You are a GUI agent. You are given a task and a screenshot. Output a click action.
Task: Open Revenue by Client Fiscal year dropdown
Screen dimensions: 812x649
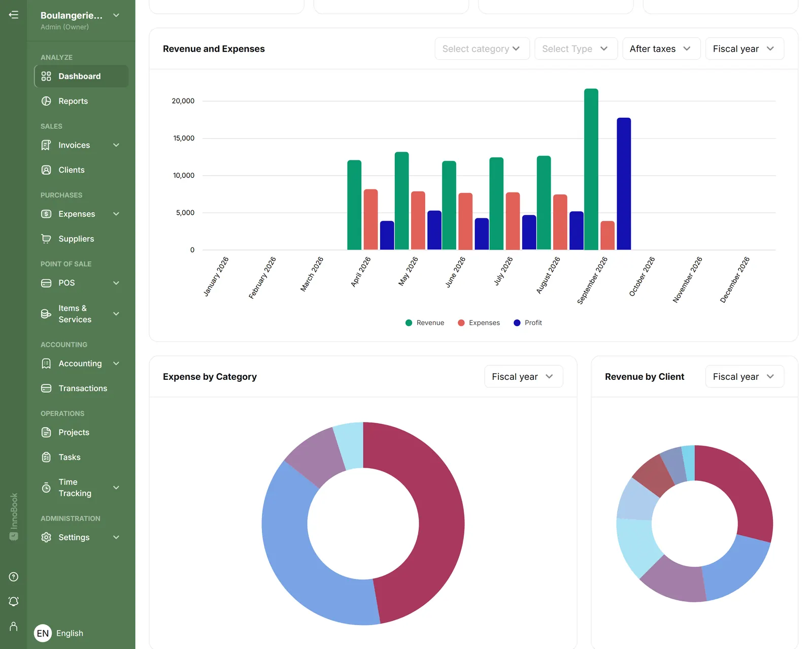[745, 377]
